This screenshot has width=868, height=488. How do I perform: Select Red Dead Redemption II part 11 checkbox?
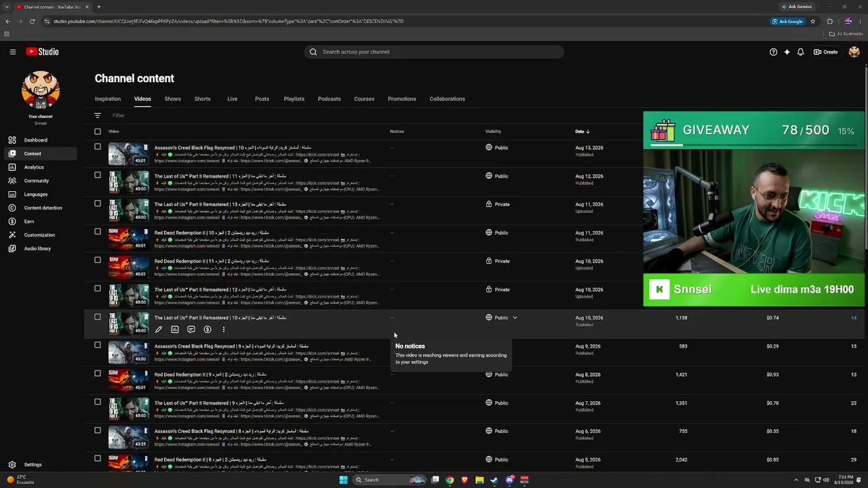tap(98, 260)
